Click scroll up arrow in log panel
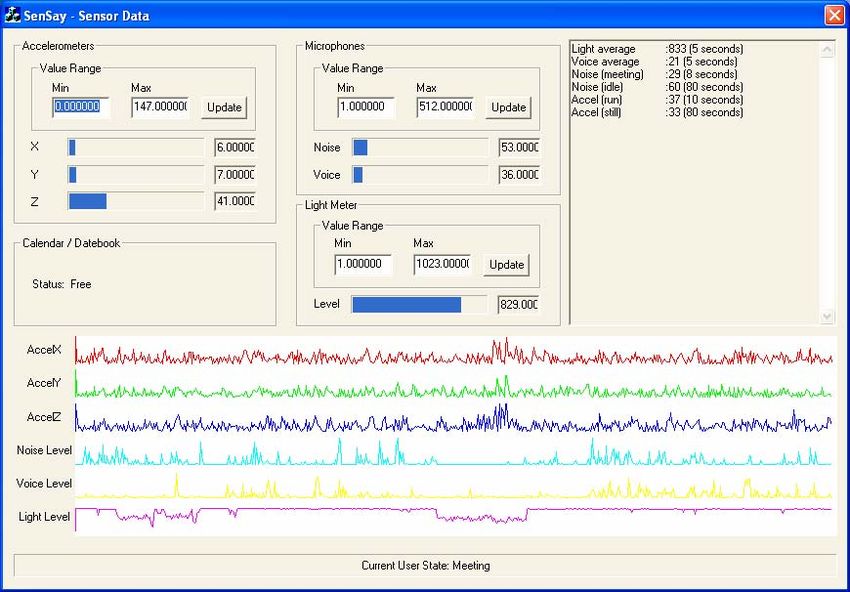Screen dimensions: 850x592 point(827,50)
